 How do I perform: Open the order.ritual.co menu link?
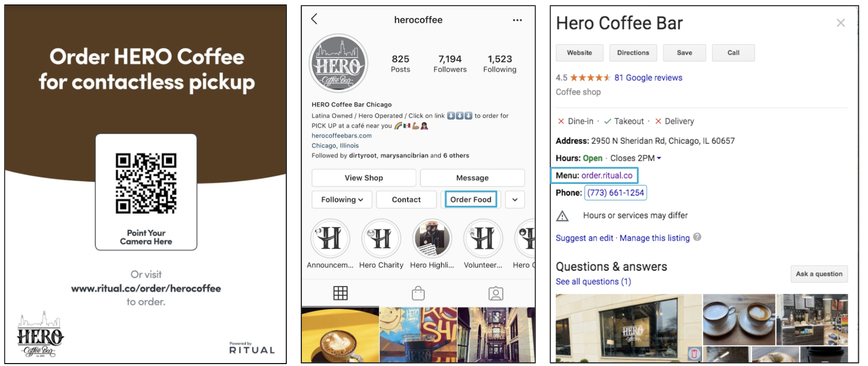pyautogui.click(x=607, y=175)
